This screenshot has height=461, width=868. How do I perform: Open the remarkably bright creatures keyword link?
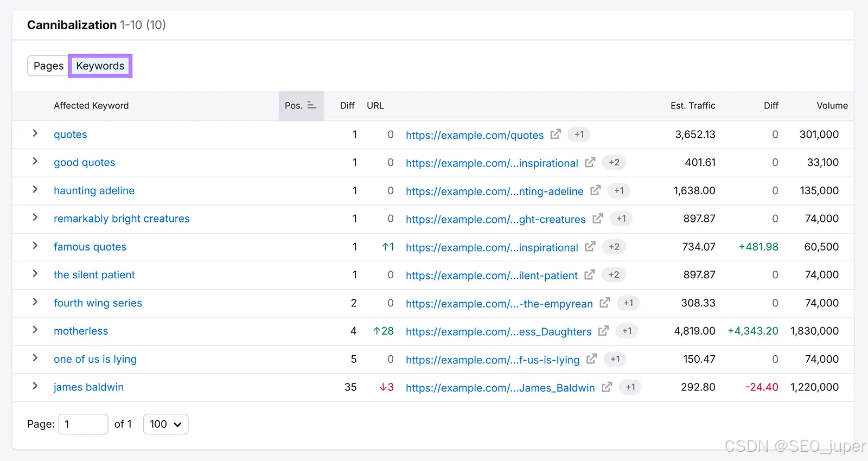click(x=122, y=219)
